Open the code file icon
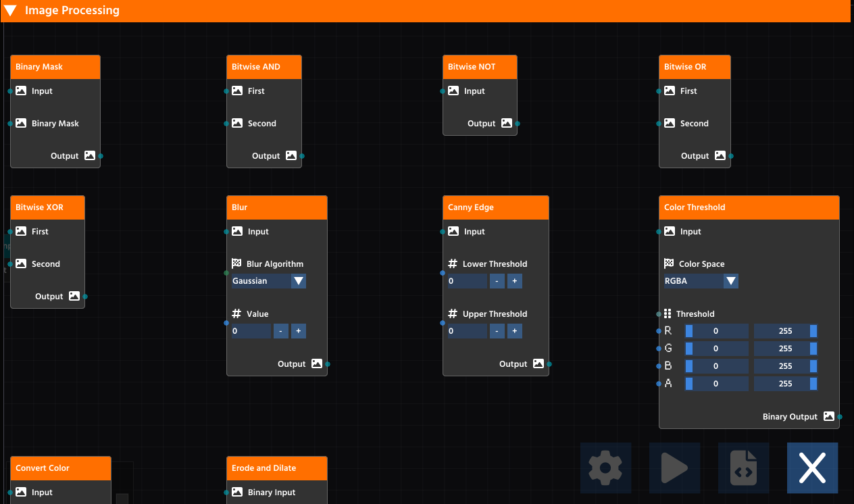The height and width of the screenshot is (504, 854). tap(743, 468)
